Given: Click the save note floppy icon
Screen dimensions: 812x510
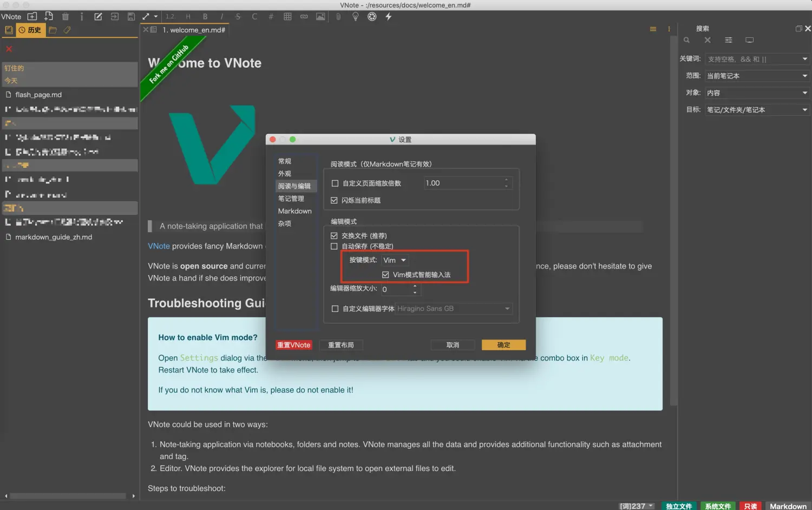Looking at the screenshot, I should (131, 17).
